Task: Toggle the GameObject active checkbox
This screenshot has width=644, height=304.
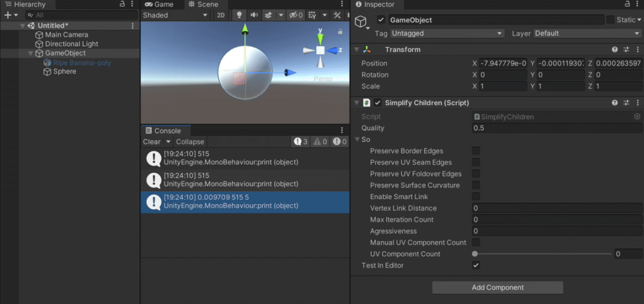Action: (381, 20)
